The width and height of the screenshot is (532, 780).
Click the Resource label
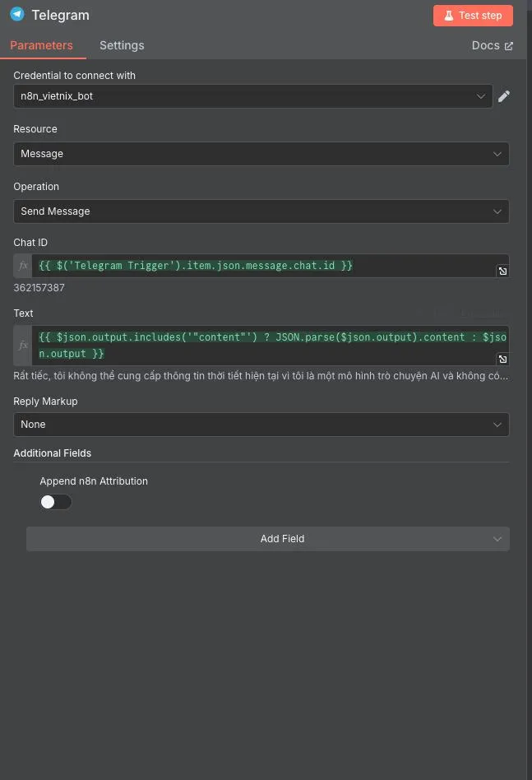coord(35,129)
